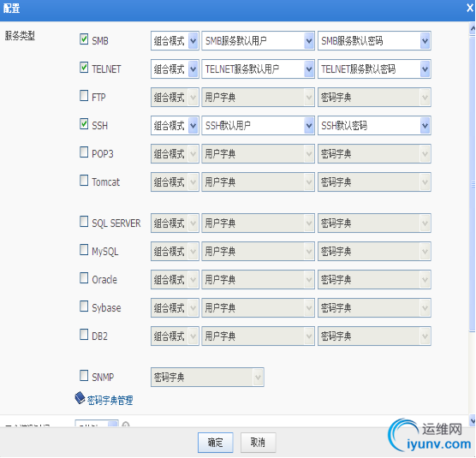
Task: Click the scrollbar down arrow
Action: point(473,421)
